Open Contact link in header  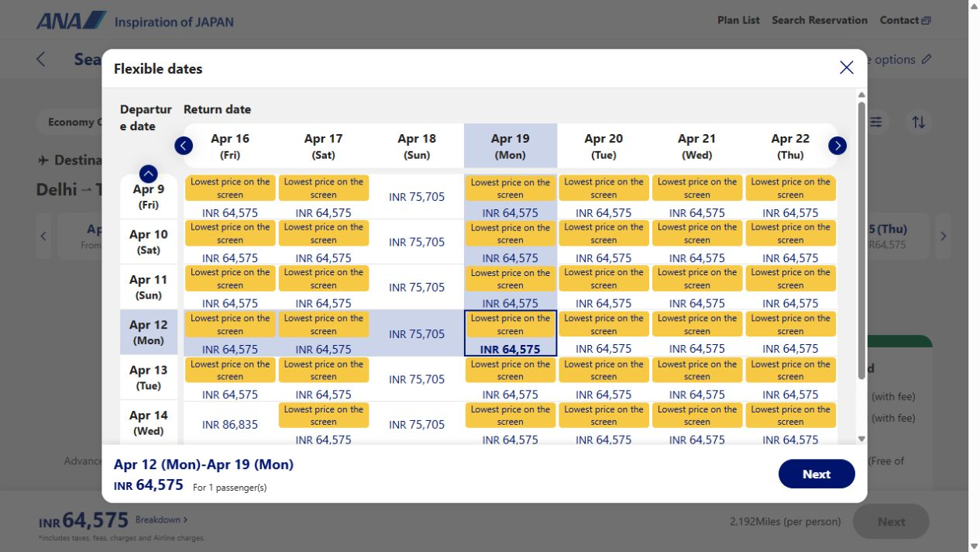click(x=905, y=20)
